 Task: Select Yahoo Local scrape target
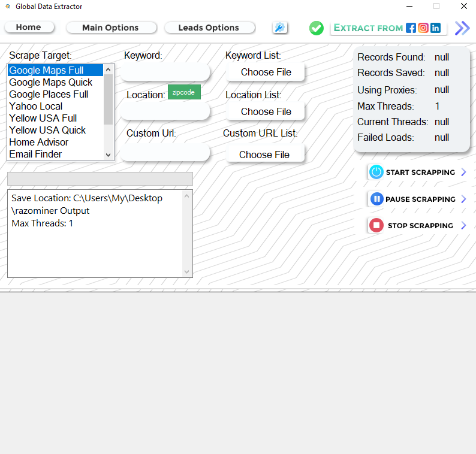point(55,106)
